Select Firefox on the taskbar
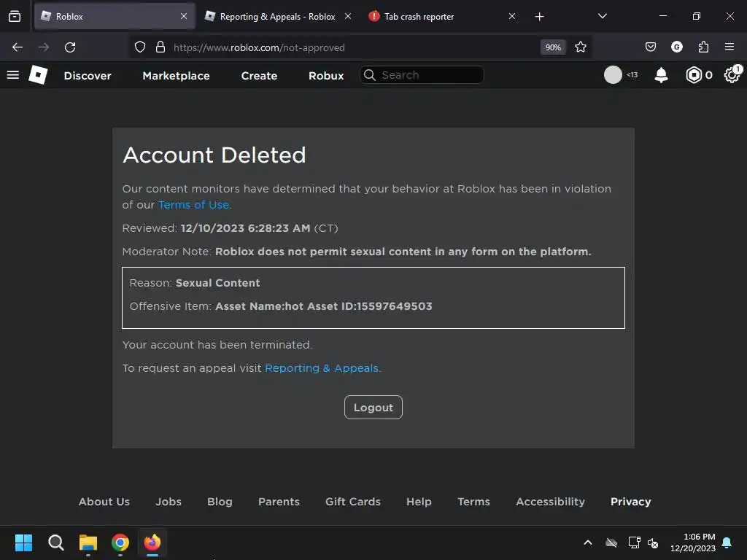The width and height of the screenshot is (747, 560). tap(152, 542)
